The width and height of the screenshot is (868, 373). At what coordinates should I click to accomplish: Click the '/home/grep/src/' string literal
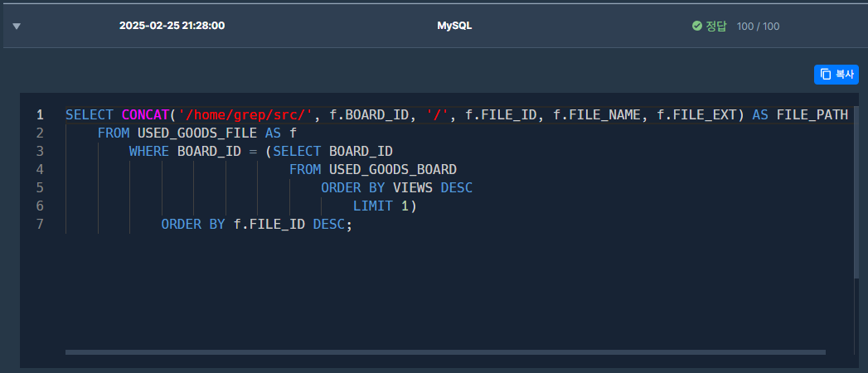245,114
